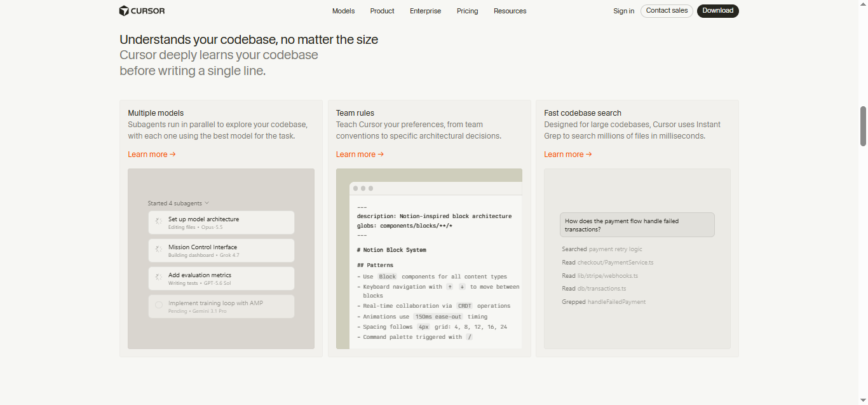868x405 pixels.
Task: Click the Cursor logo in the header
Action: tap(142, 11)
